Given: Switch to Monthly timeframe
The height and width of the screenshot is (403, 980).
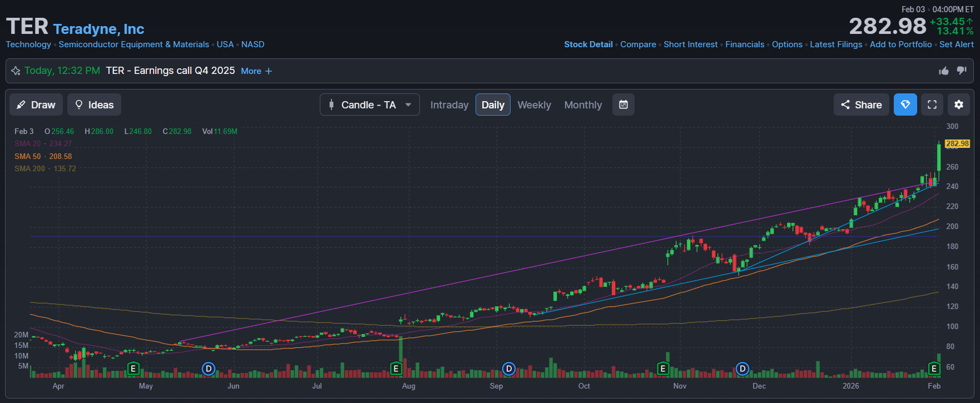Looking at the screenshot, I should pos(583,105).
